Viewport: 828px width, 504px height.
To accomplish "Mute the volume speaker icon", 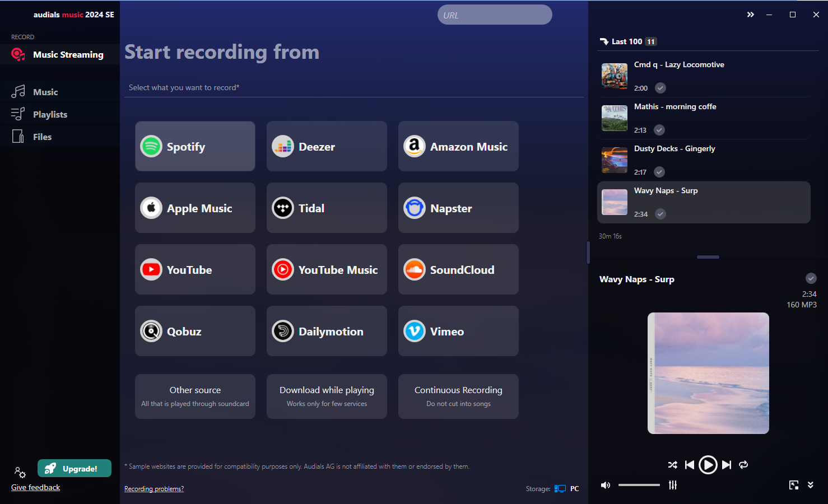I will pyautogui.click(x=606, y=485).
